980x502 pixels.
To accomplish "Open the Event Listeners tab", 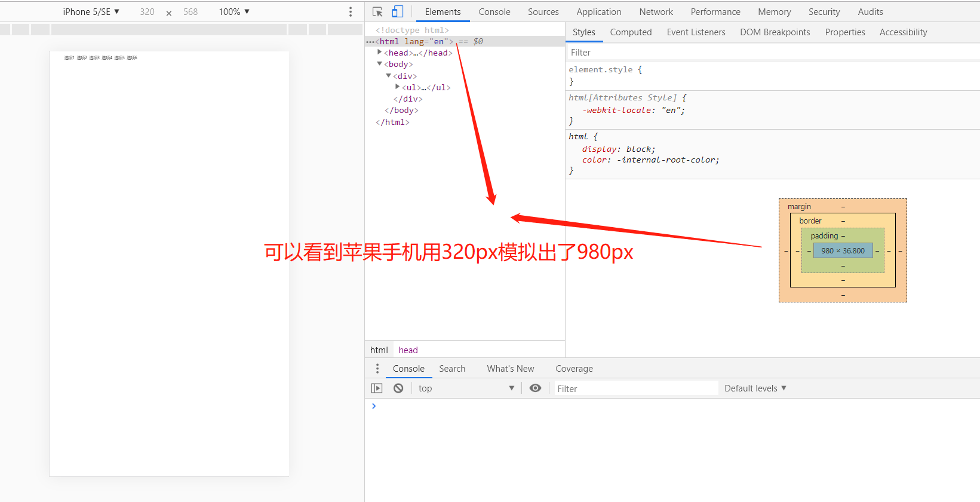I will [x=696, y=32].
